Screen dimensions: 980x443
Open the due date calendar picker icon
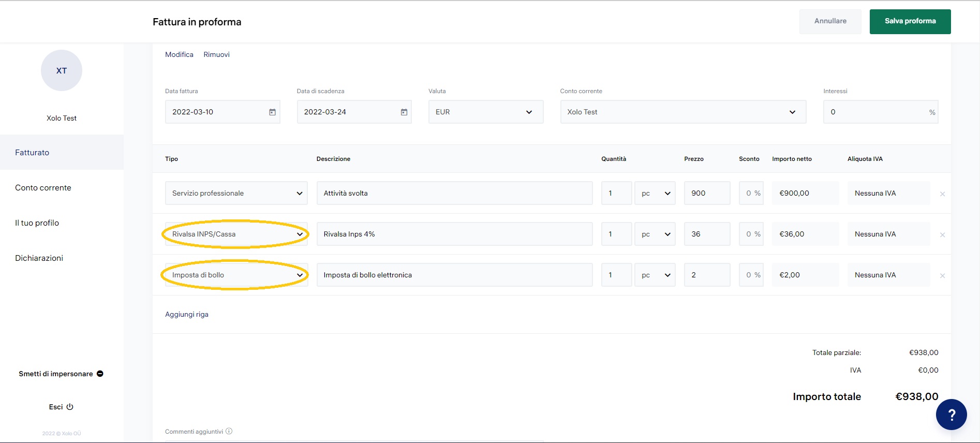click(404, 112)
